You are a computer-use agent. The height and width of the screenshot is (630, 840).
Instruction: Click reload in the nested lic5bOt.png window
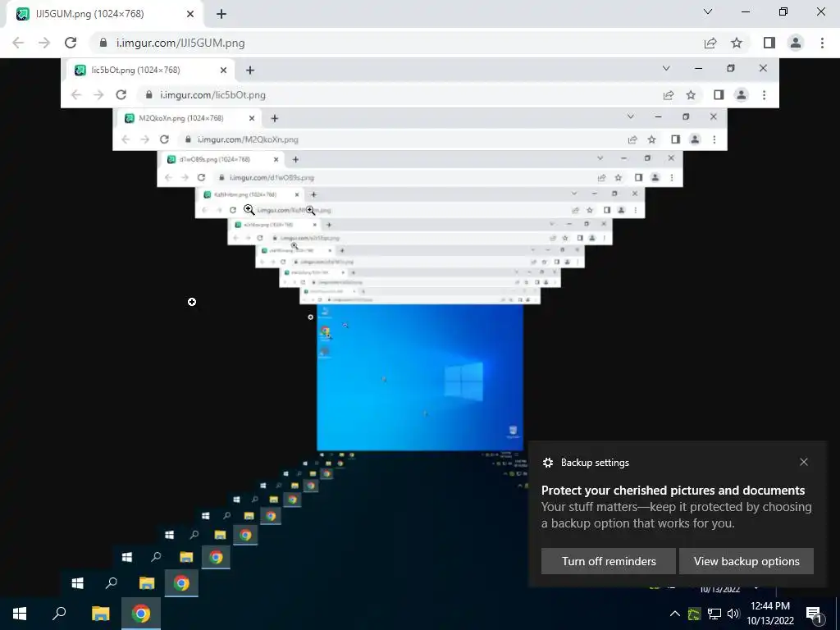pos(121,95)
